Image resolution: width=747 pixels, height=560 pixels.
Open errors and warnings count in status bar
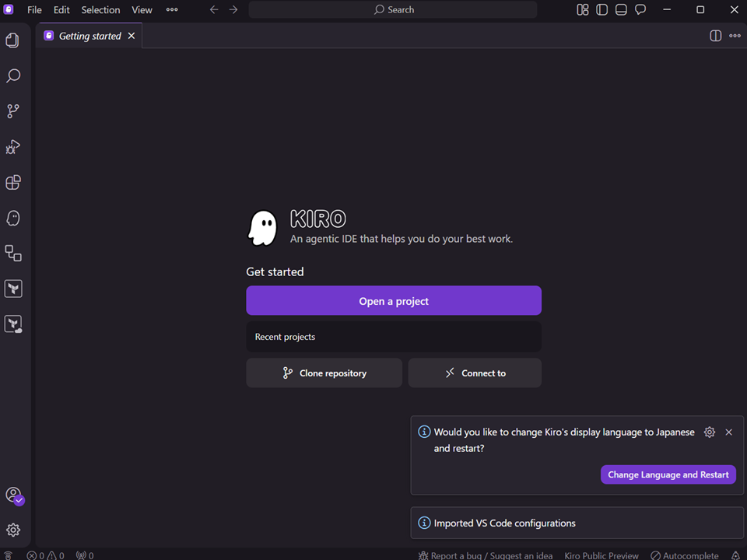[x=45, y=555]
